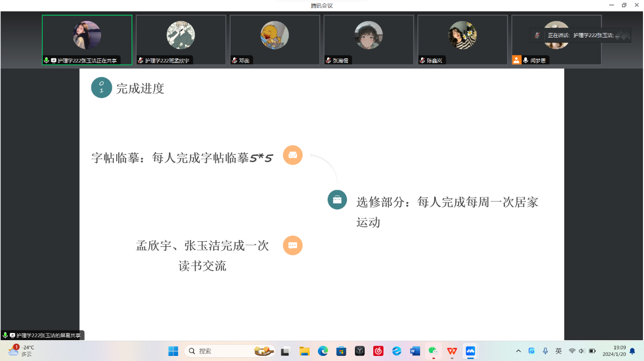Screen dimensions: 644x361
Task: Open File Explorer from the taskbar
Action: (x=304, y=351)
